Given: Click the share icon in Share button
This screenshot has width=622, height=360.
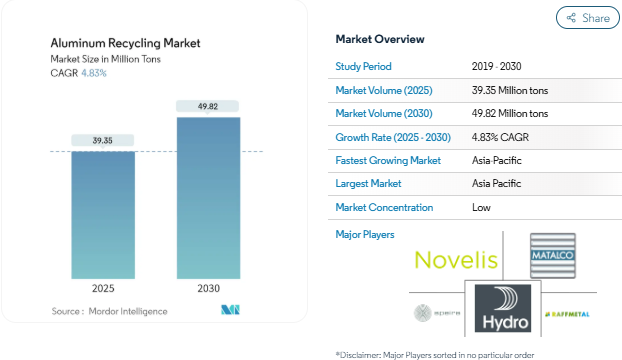Looking at the screenshot, I should (571, 18).
